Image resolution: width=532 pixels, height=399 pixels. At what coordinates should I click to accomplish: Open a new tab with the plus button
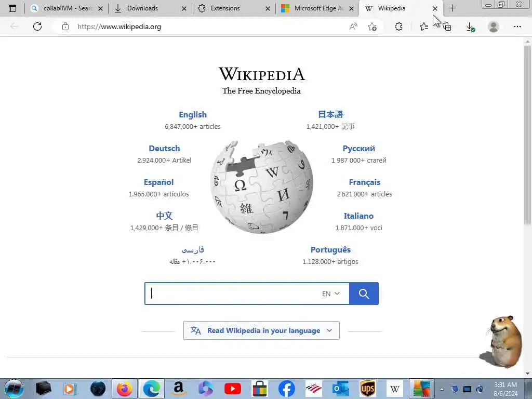[x=452, y=8]
